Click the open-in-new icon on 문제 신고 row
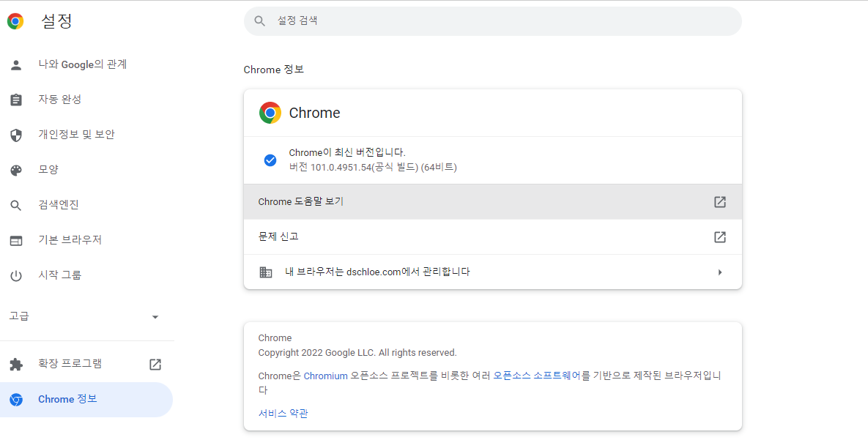Screen dimensions: 868x440 719,237
